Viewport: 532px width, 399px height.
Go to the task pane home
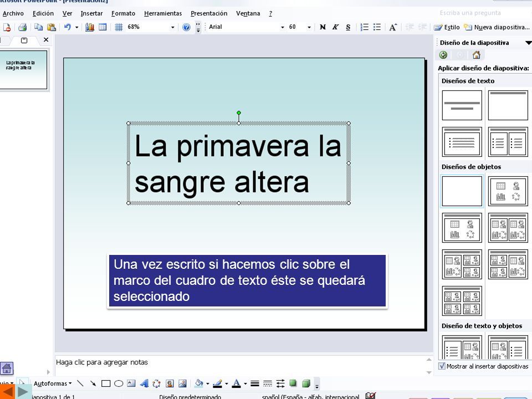point(477,55)
